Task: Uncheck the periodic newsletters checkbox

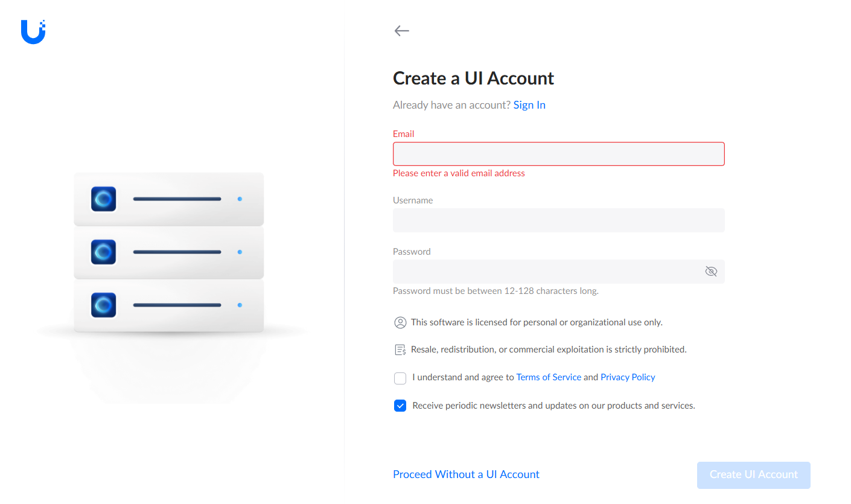Action: tap(400, 406)
